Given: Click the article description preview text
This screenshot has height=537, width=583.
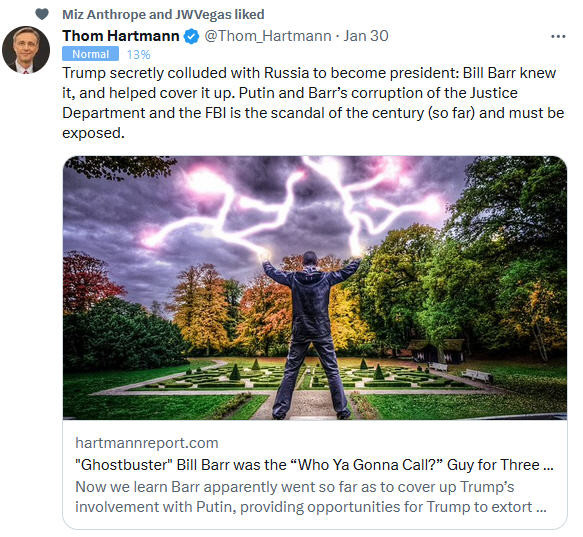Looking at the screenshot, I should (311, 497).
